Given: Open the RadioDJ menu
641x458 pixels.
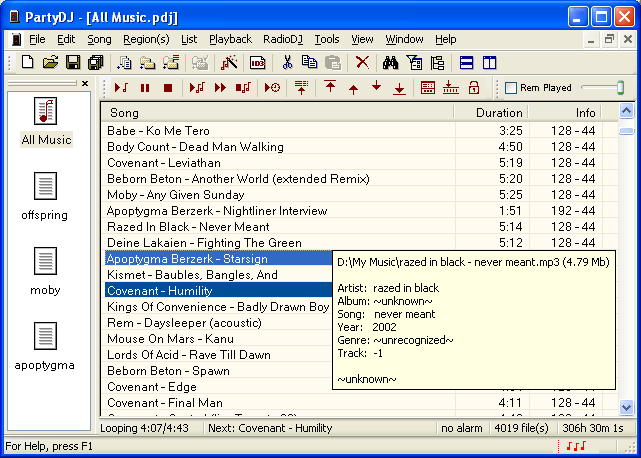Looking at the screenshot, I should coord(283,39).
